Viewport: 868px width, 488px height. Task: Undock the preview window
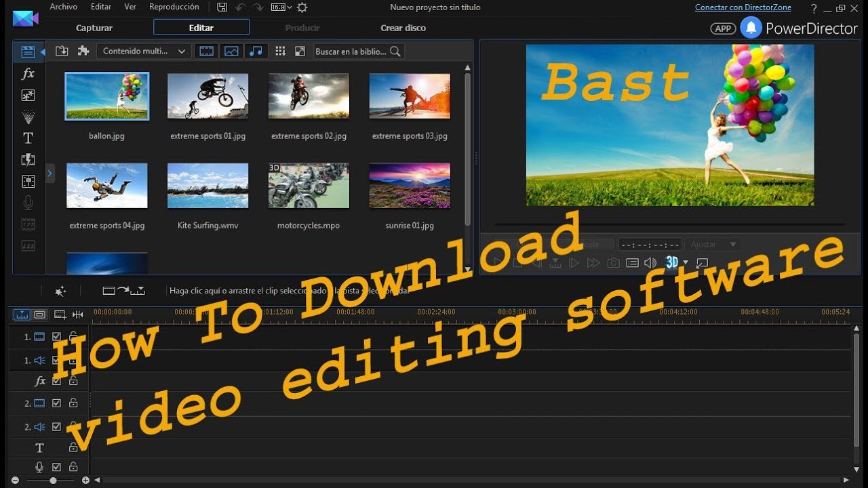(703, 263)
